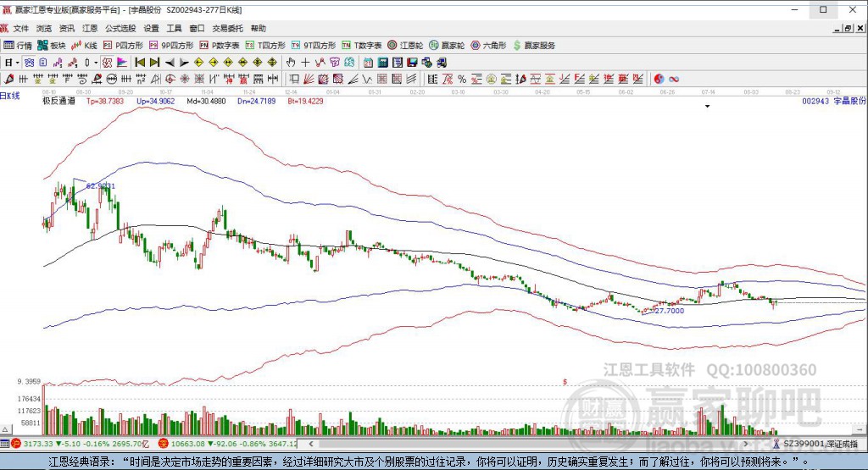Select the spiral drawing tool
The width and height of the screenshot is (868, 470).
tap(82, 79)
